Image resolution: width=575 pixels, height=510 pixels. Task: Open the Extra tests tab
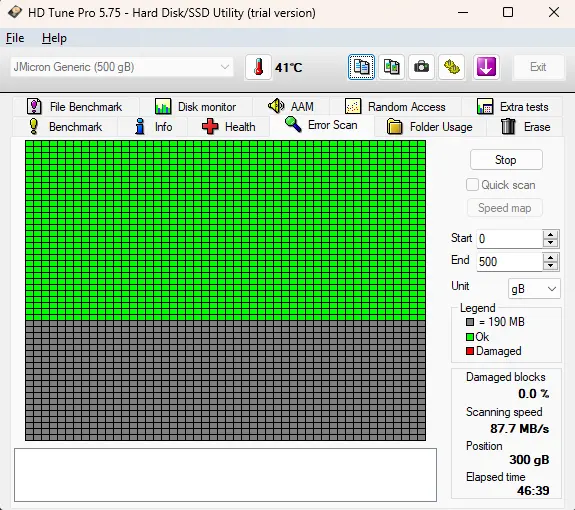[513, 107]
